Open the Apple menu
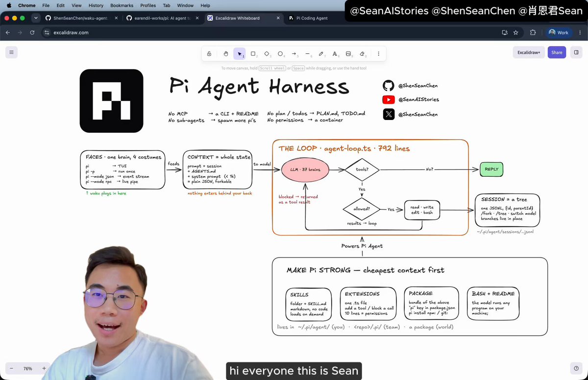Screen dimensions: 588x380 pyautogui.click(x=8, y=5)
